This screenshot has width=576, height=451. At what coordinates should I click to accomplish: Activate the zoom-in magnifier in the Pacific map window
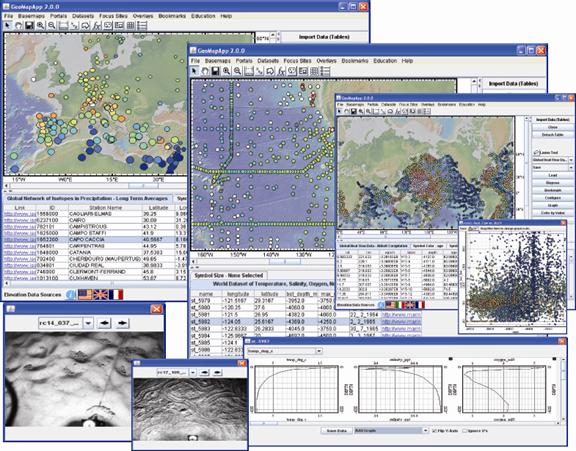(227, 71)
